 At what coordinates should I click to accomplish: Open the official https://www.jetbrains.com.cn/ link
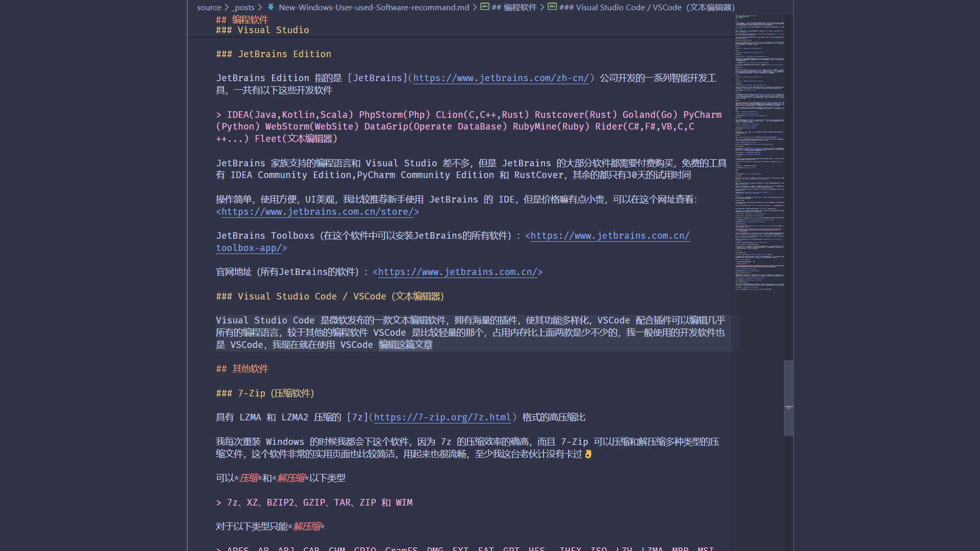pyautogui.click(x=457, y=272)
